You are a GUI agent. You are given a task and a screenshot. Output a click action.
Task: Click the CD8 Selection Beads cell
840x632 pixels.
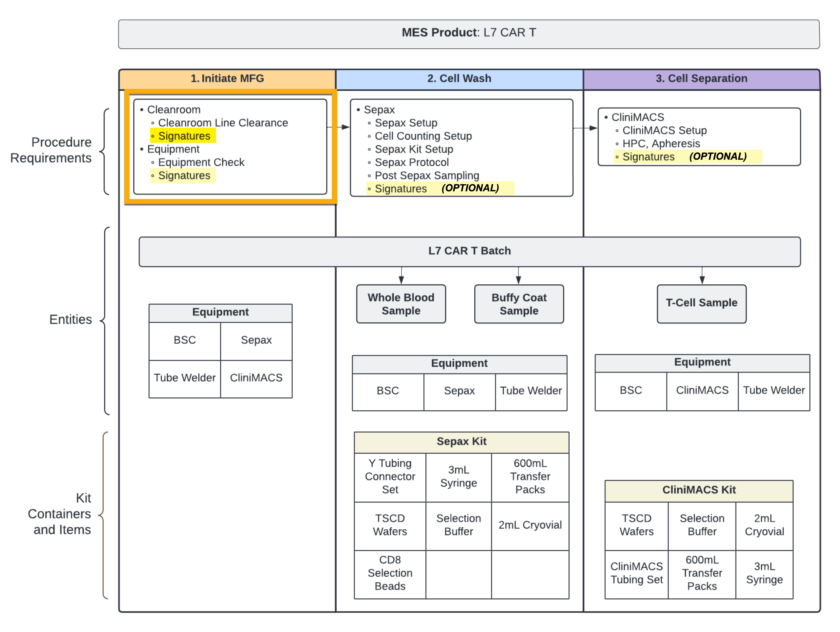pos(390,574)
